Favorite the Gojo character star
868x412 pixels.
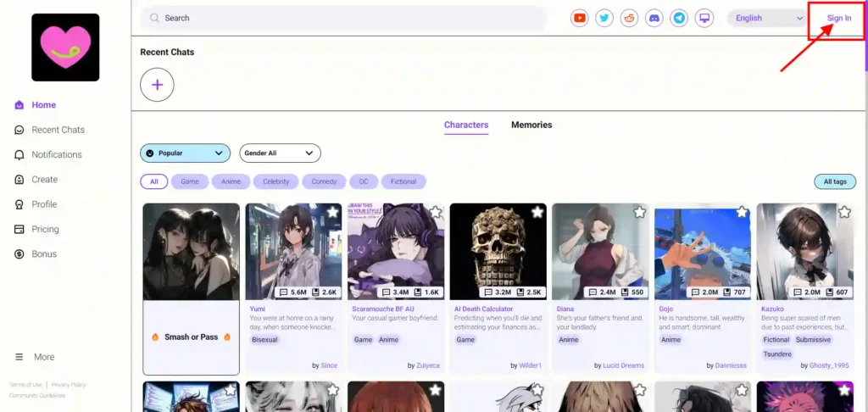click(x=742, y=212)
